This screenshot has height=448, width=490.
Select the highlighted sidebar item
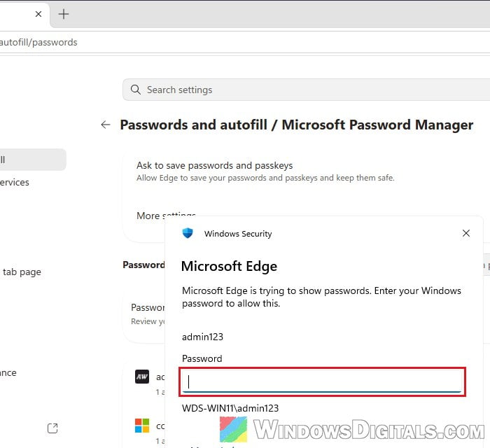pos(33,160)
